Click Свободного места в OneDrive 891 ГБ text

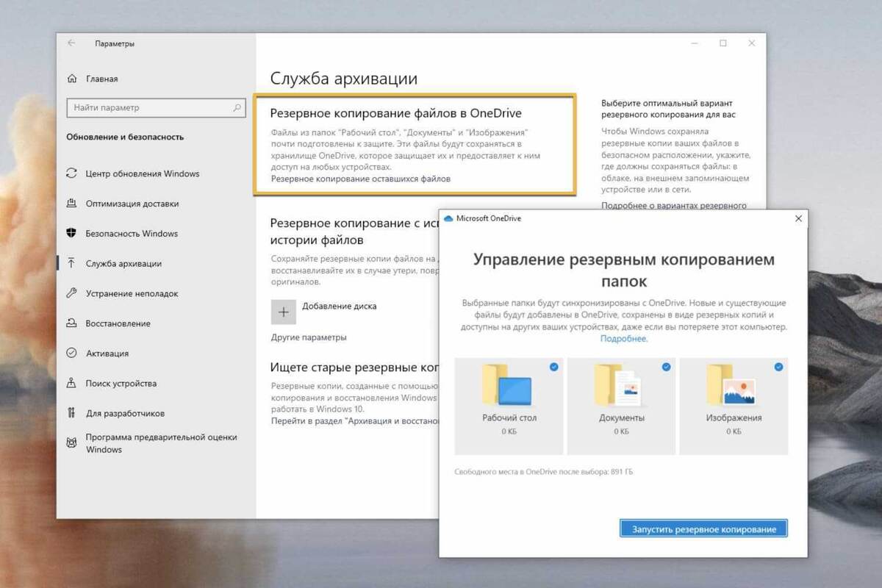[x=544, y=471]
